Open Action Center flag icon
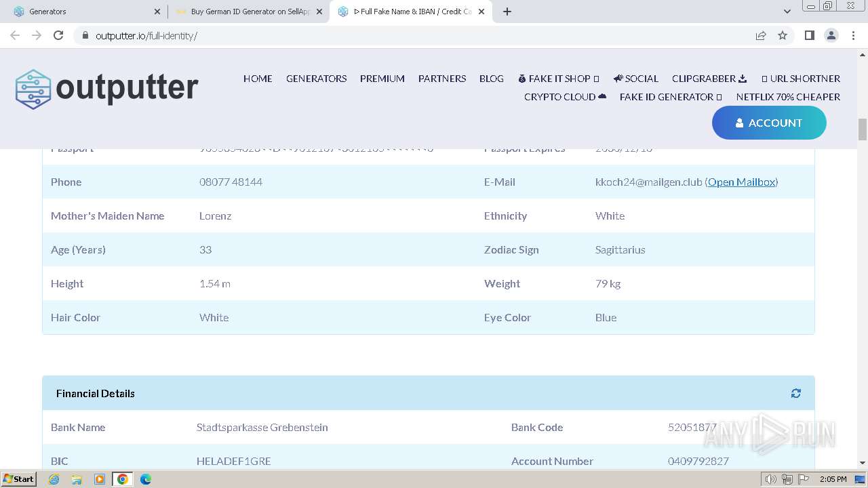The width and height of the screenshot is (868, 488). point(804,479)
